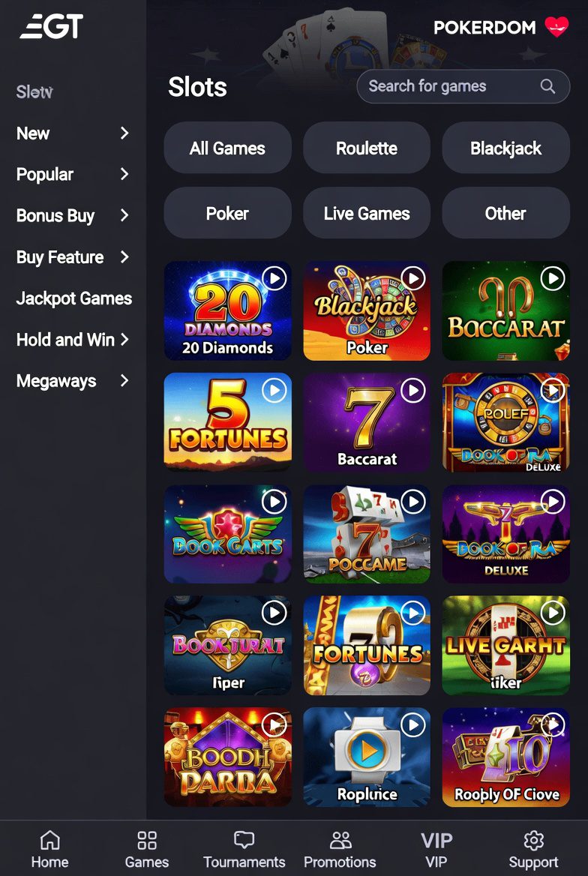Click the play icon on 20 Diamonds

[x=274, y=278]
